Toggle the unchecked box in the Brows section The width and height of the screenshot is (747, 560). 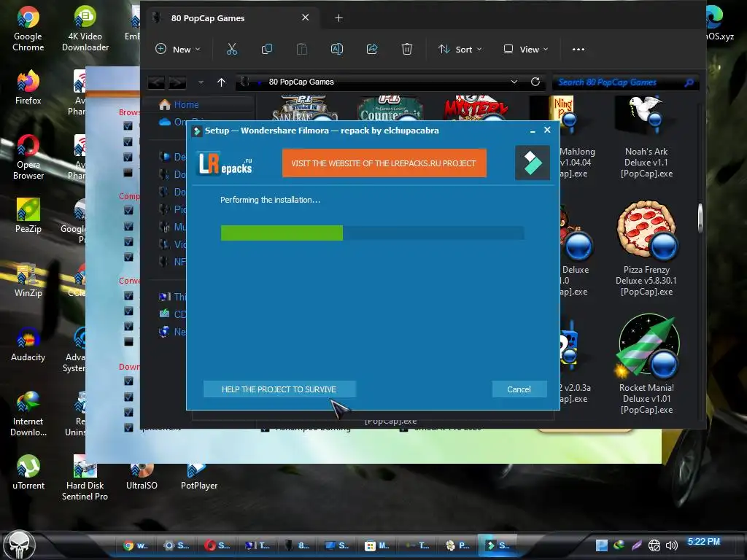pyautogui.click(x=128, y=172)
